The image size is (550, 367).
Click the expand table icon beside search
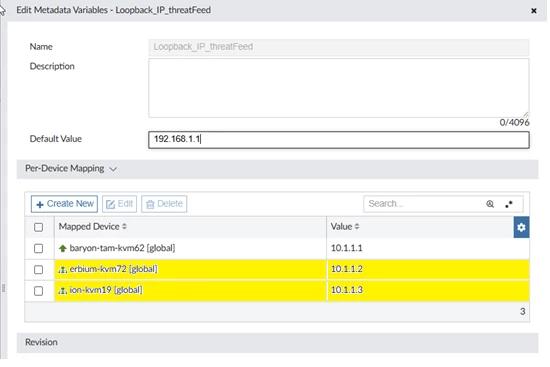coord(509,204)
